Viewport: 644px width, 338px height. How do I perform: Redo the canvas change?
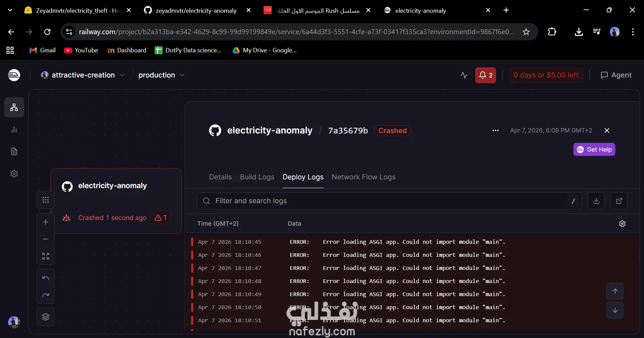click(x=46, y=295)
